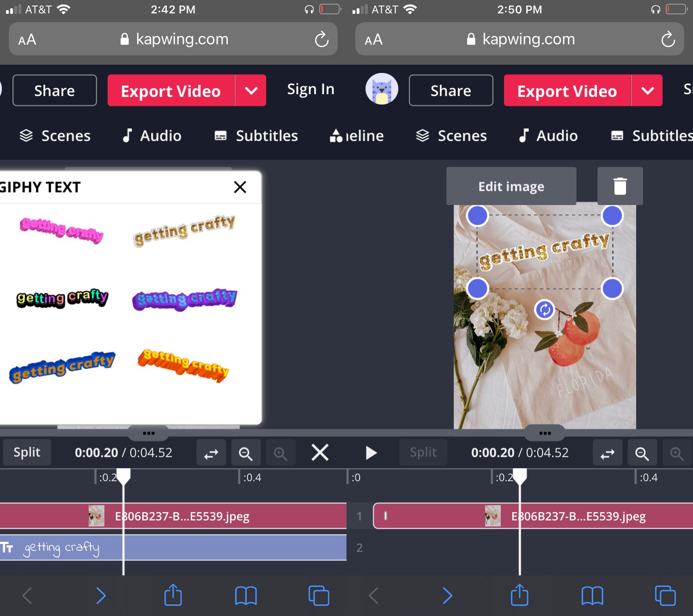This screenshot has height=616, width=693.
Task: Choose the pink getting crafty sticker
Action: click(61, 229)
